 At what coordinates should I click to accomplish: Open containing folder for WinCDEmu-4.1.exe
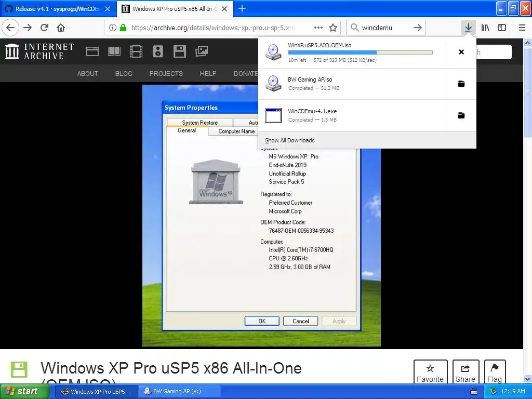tap(461, 115)
